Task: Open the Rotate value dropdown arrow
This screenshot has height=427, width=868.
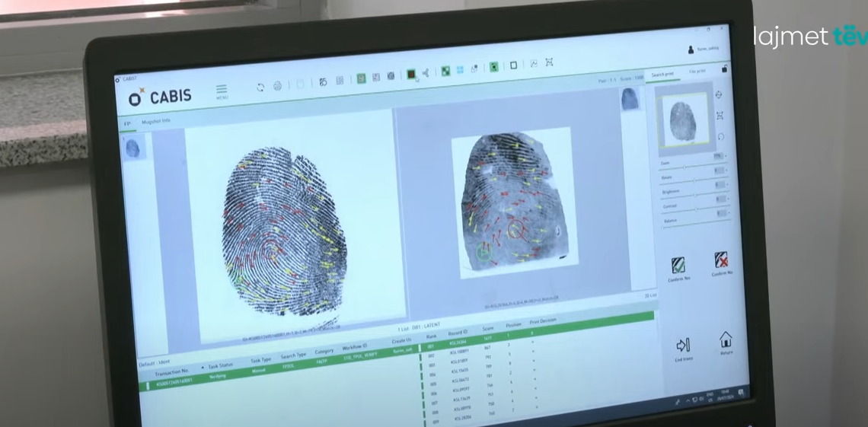Action: [727, 170]
